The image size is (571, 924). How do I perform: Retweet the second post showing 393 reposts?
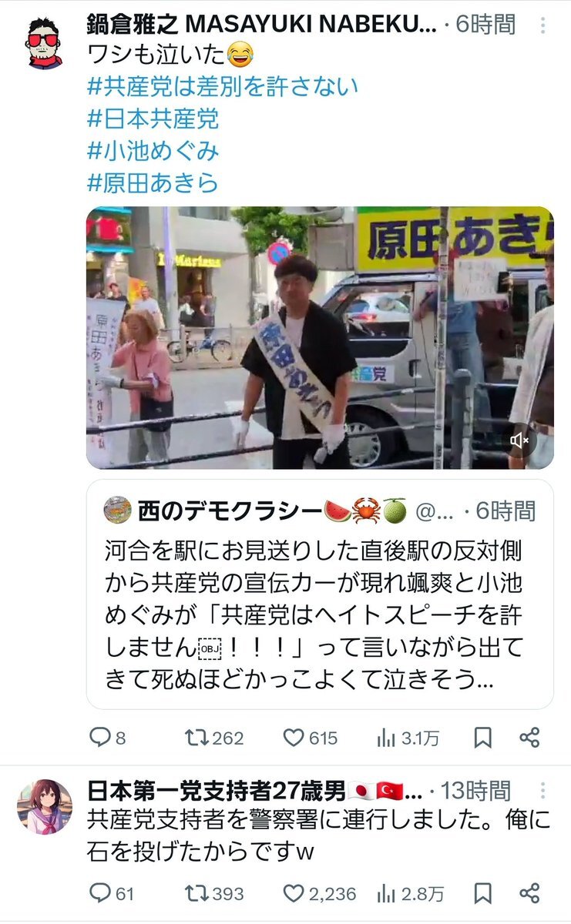[x=197, y=893]
